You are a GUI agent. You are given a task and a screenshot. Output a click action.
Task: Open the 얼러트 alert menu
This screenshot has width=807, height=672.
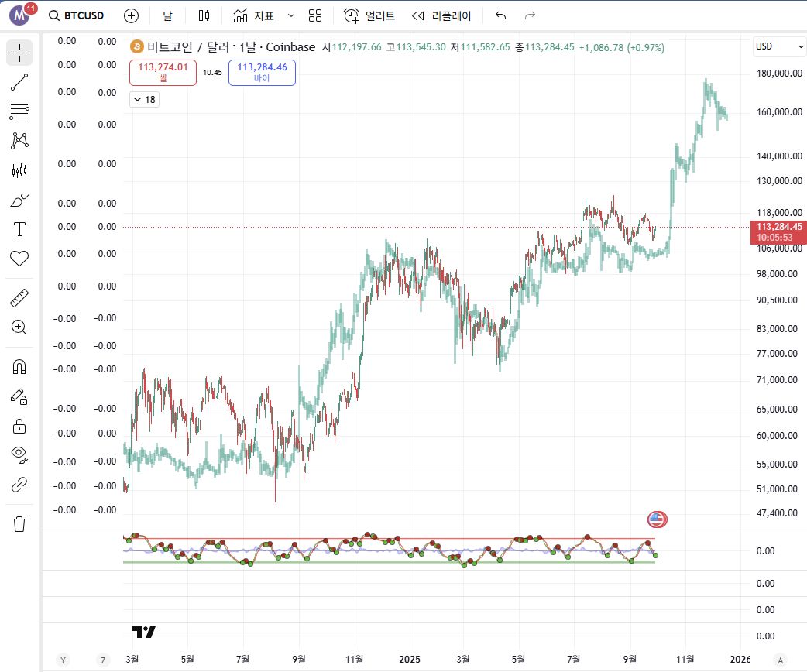click(x=369, y=15)
